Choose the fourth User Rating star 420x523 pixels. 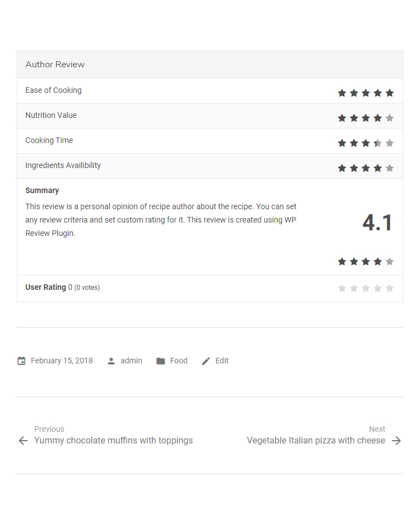(x=378, y=288)
